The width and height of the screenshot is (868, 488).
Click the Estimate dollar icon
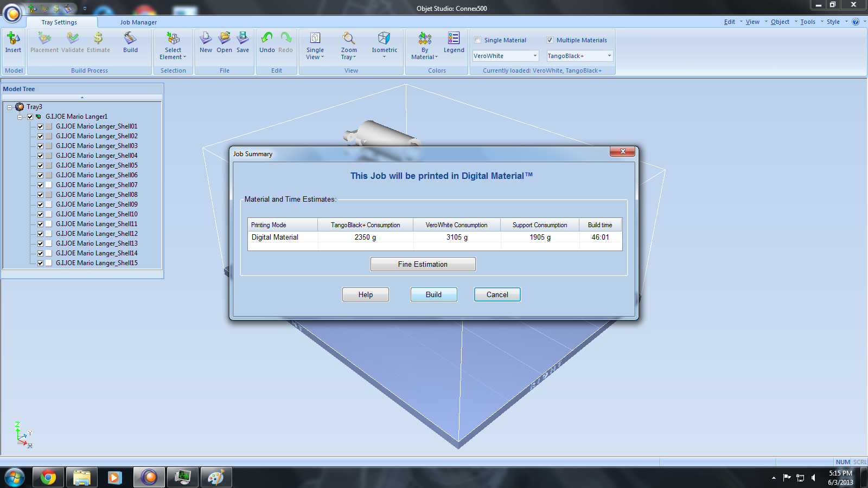[x=98, y=38]
